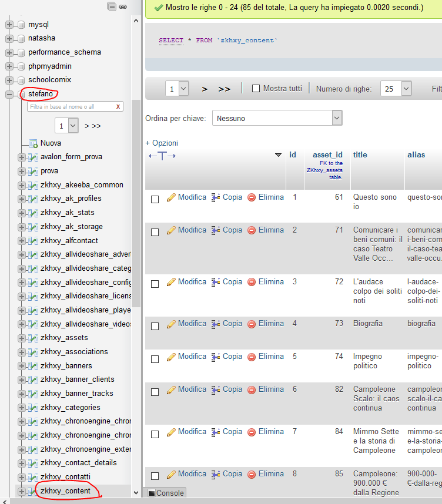Open the Numero di righe dropdown
Viewport: 442px width, 504px height.
[x=396, y=88]
